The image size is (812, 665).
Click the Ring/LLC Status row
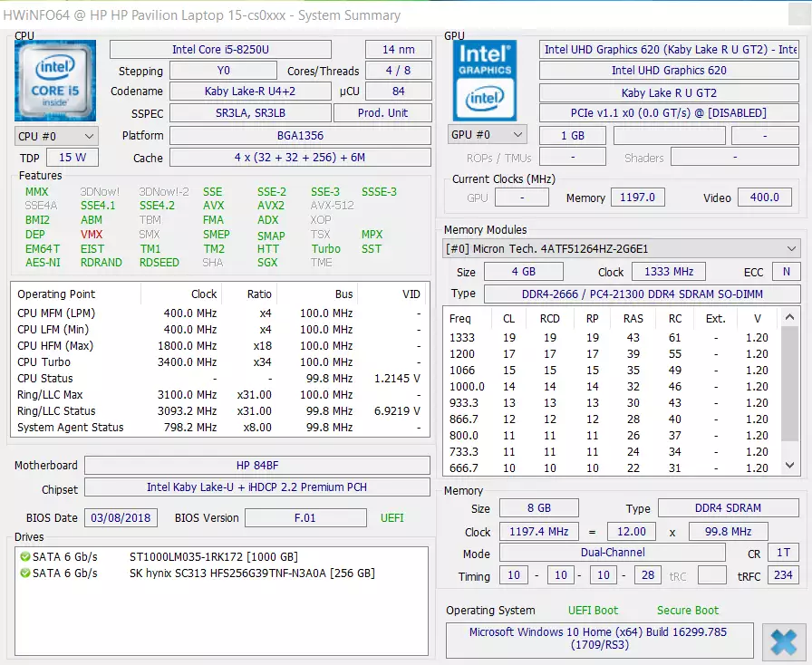(x=219, y=410)
